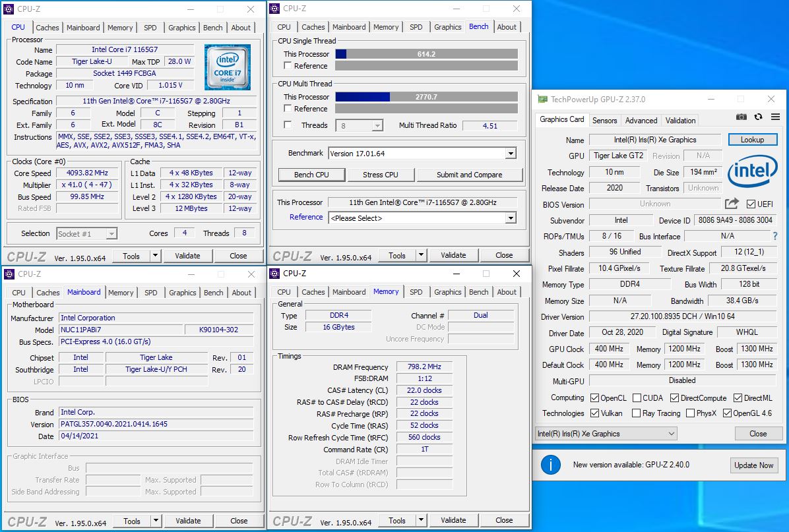Toggle PhysX checkbox
Viewport: 789px width, 532px height.
coord(690,413)
